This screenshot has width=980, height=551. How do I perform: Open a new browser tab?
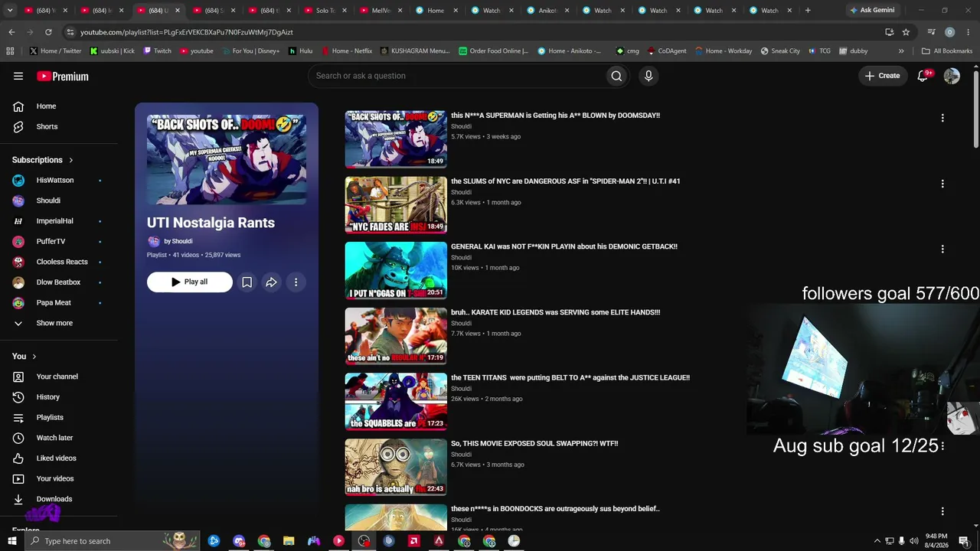point(808,11)
